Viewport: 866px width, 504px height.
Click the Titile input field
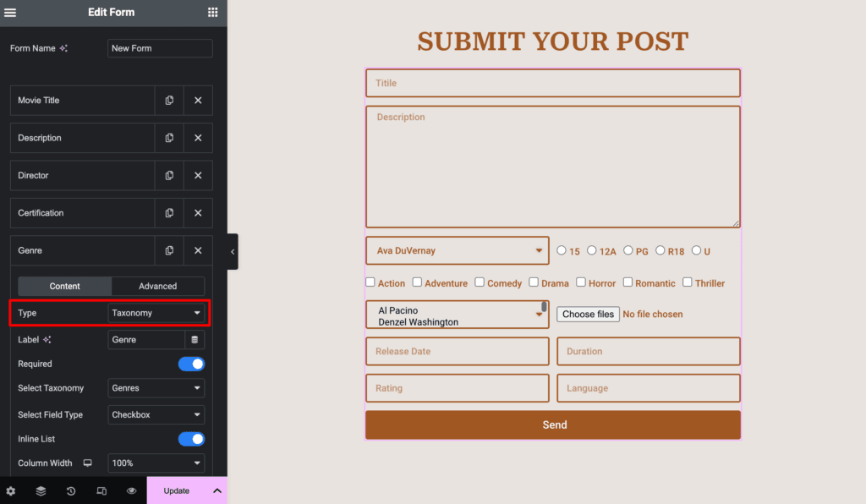[552, 83]
